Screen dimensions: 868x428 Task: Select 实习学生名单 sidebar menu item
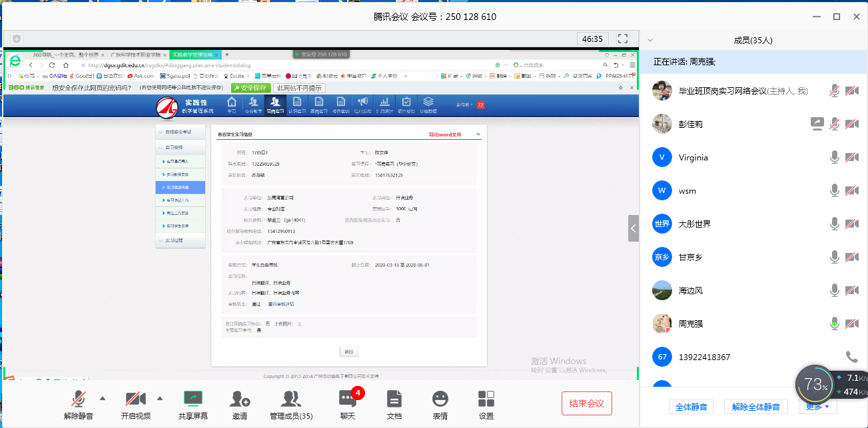181,226
